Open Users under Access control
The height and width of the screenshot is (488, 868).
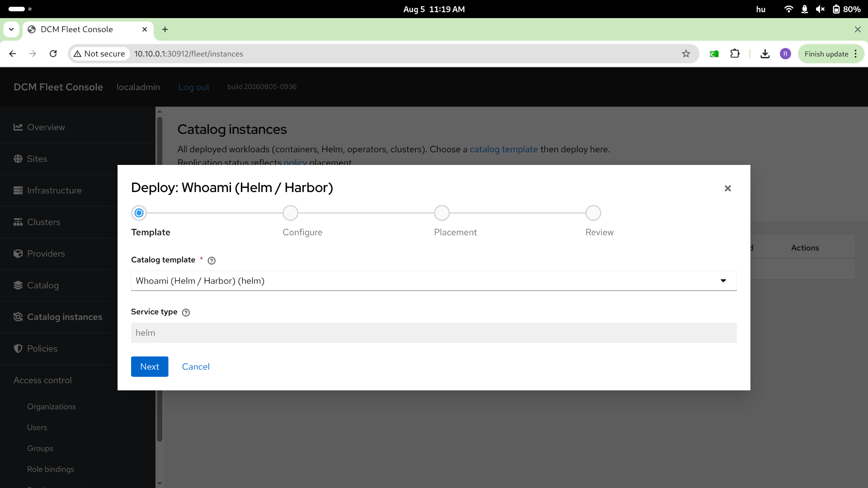coord(37,427)
